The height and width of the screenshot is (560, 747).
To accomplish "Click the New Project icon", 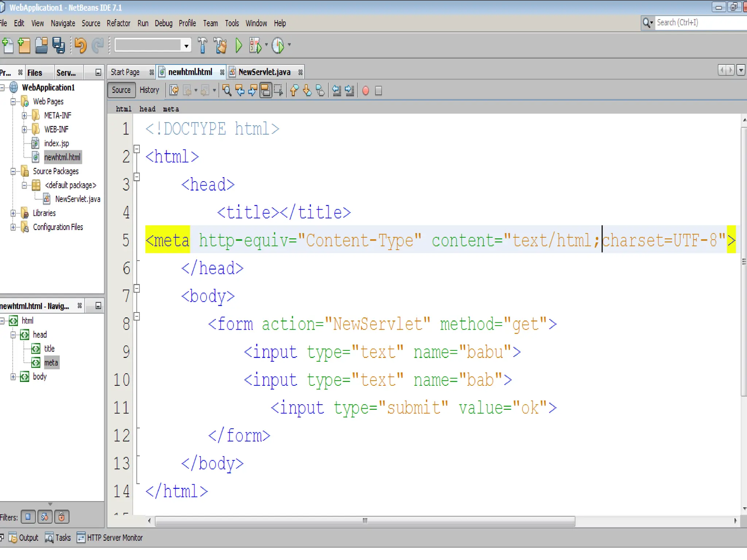I will point(24,45).
